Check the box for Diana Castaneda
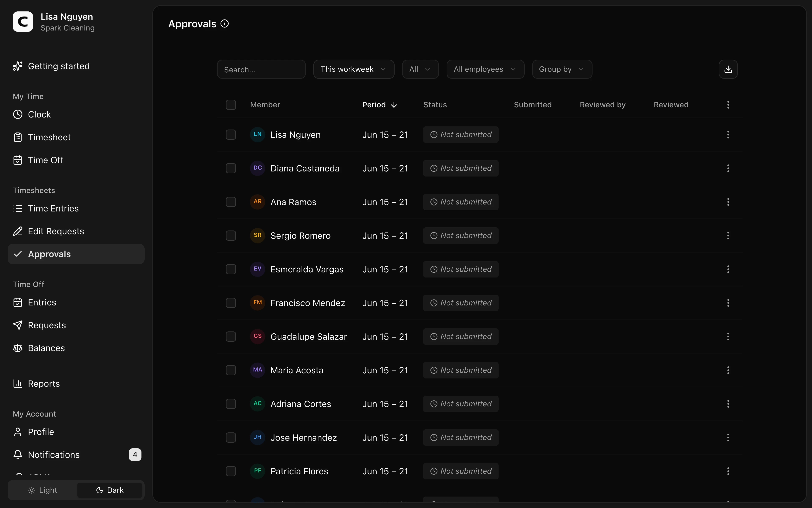The height and width of the screenshot is (508, 812). pos(231,168)
